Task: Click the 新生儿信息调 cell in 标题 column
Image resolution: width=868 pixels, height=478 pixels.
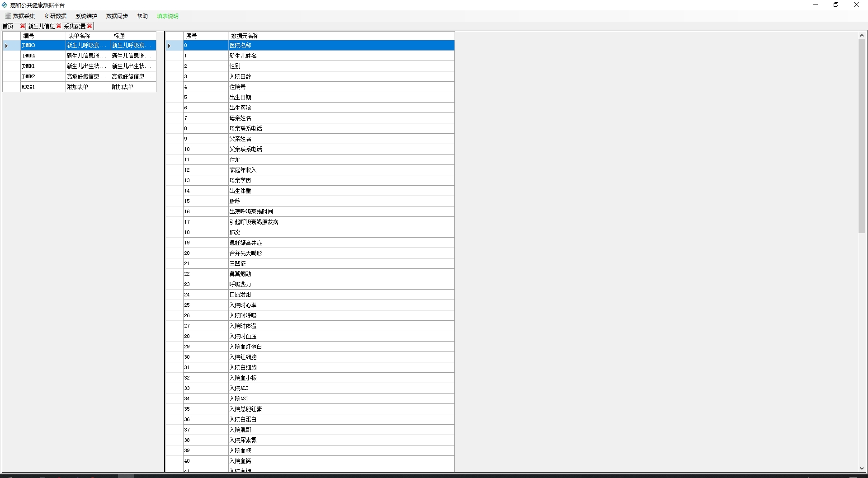Action: [133, 56]
